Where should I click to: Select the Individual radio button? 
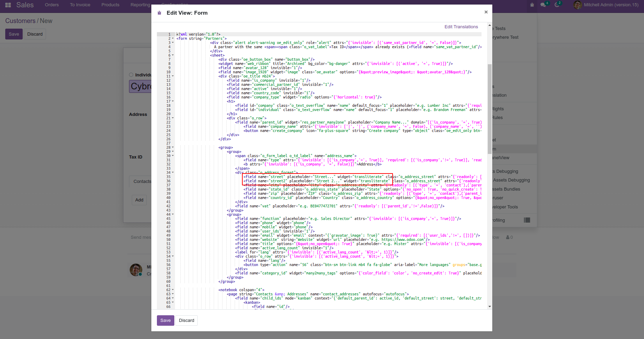click(x=131, y=75)
